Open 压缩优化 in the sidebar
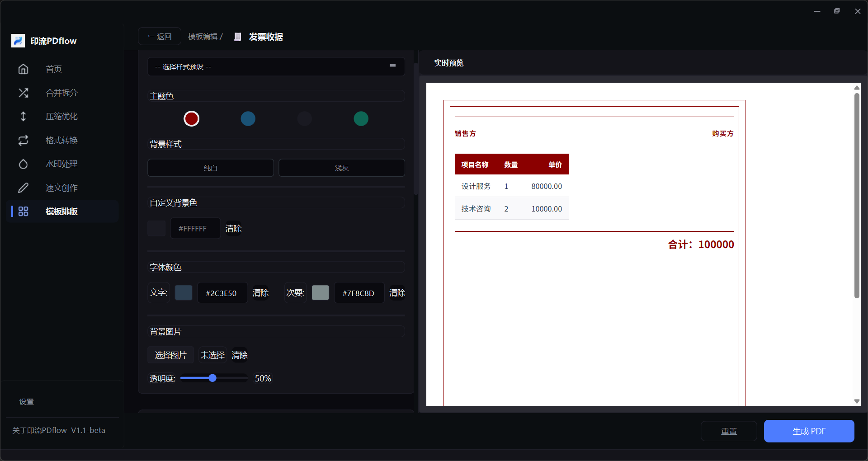The width and height of the screenshot is (868, 461). tap(62, 116)
